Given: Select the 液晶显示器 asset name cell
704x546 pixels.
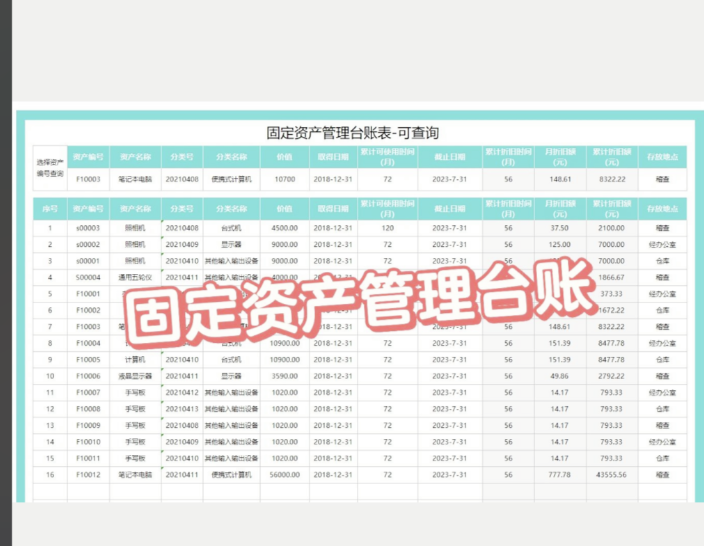Looking at the screenshot, I should coord(135,375).
